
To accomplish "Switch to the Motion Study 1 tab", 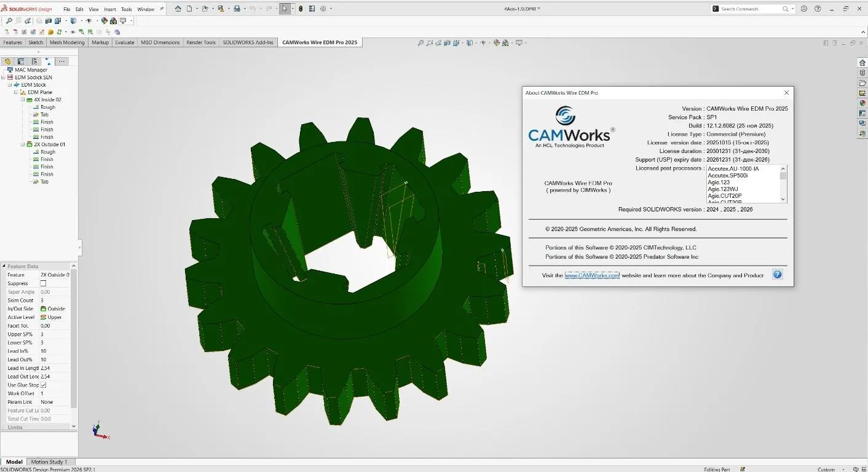I will [49, 462].
